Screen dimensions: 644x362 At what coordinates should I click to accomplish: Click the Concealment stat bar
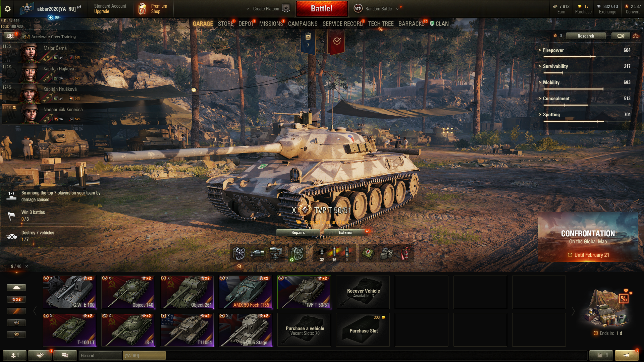click(587, 105)
